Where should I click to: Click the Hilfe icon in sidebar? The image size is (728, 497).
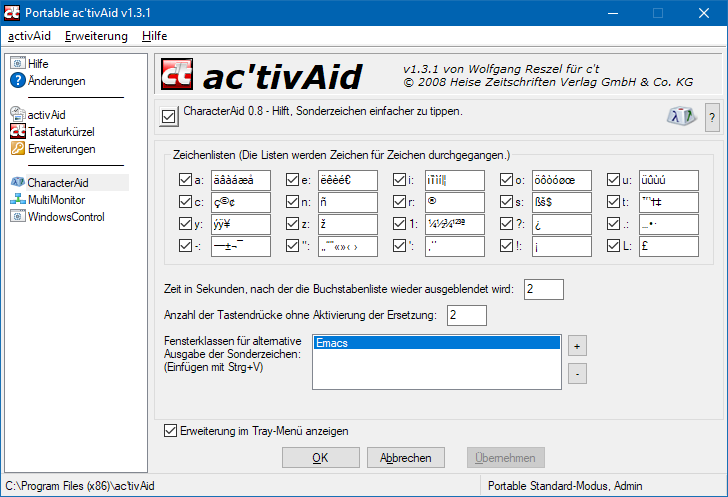tap(18, 63)
